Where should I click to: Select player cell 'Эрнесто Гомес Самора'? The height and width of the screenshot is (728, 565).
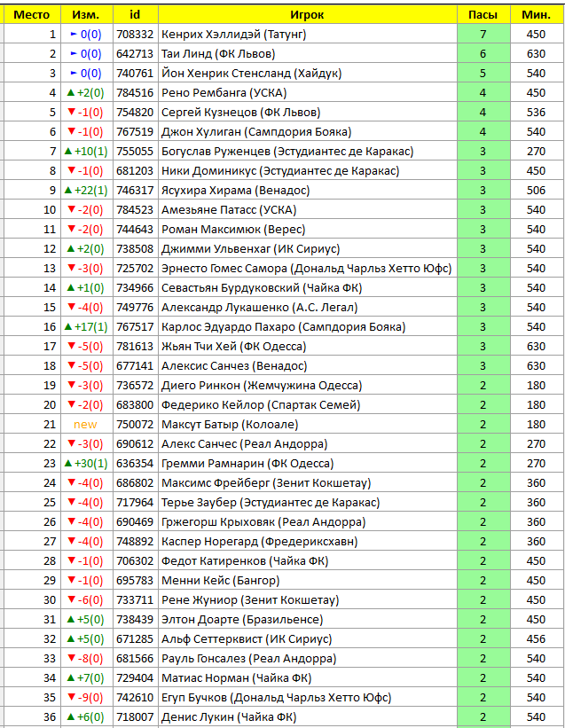tap(308, 269)
